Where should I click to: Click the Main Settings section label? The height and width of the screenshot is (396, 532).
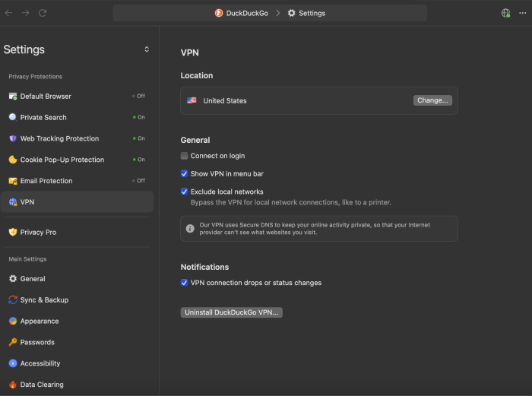(27, 259)
